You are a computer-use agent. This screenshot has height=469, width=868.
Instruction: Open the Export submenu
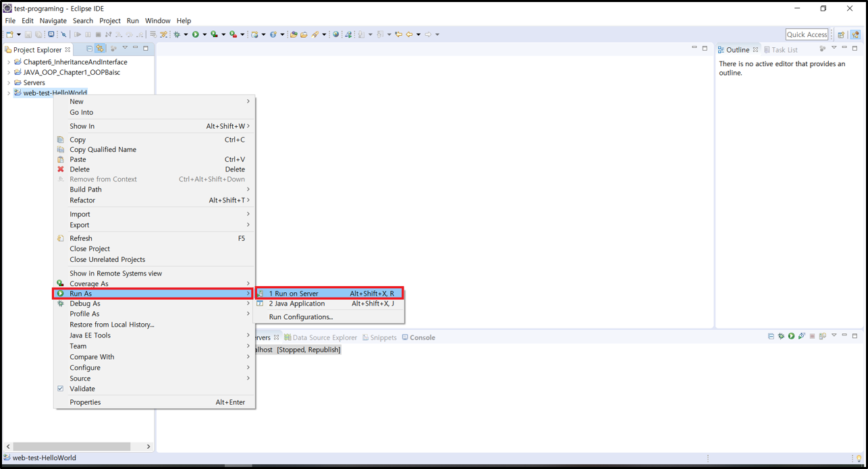coord(155,225)
